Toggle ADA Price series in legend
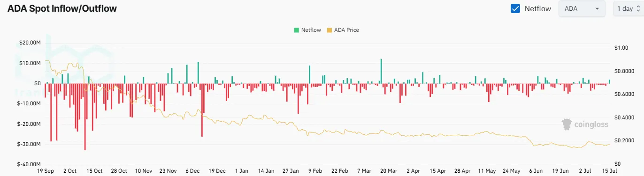The height and width of the screenshot is (176, 644). 343,30
